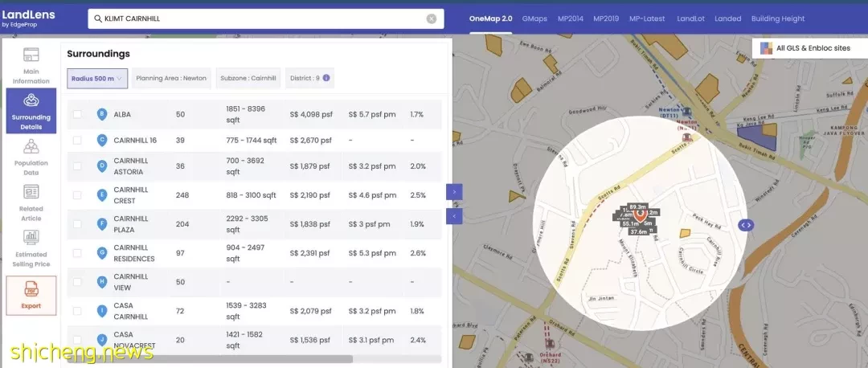868x368 pixels.
Task: Click CASA CAIRNHILL size 1539 - 3283 sqft
Action: click(247, 311)
